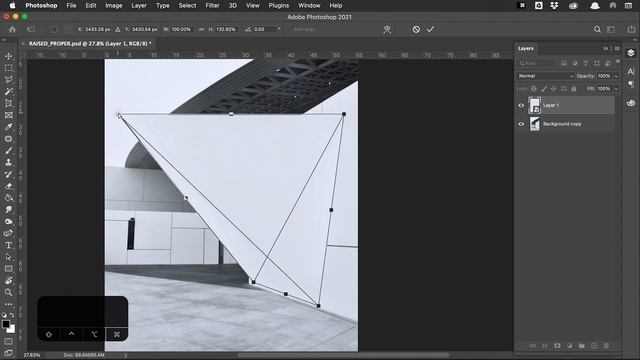Hide Background copy layer with its eye icon

(521, 124)
